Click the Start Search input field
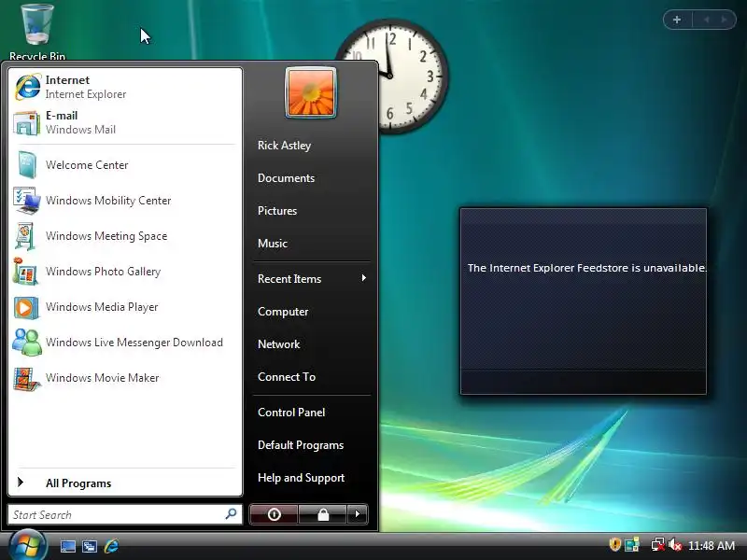 coord(125,514)
